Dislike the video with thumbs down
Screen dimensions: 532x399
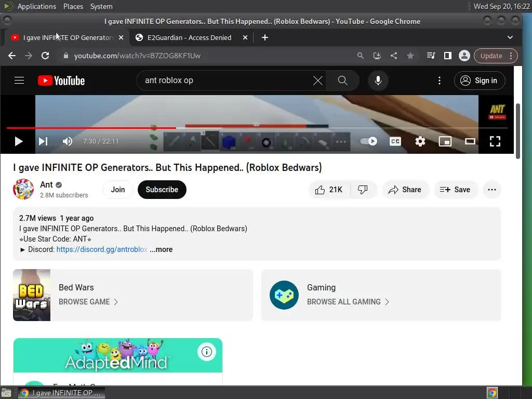point(363,190)
